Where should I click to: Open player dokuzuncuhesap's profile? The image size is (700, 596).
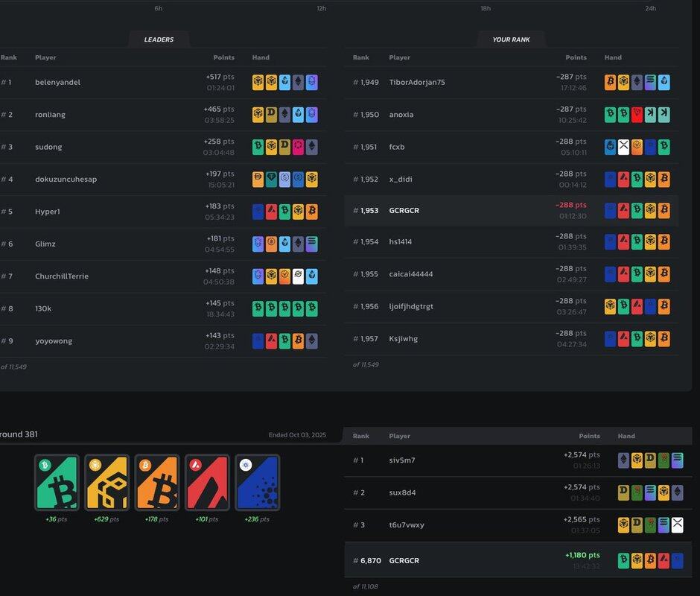(66, 179)
